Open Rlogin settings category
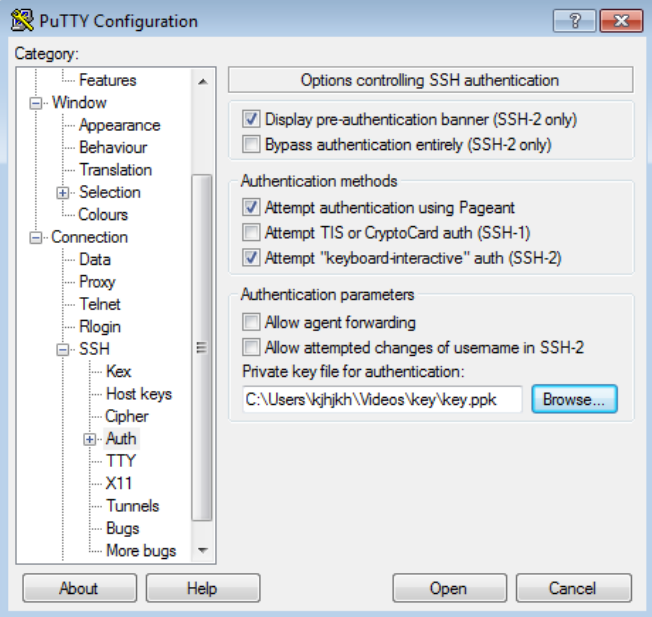The height and width of the screenshot is (617, 652). coord(100,327)
